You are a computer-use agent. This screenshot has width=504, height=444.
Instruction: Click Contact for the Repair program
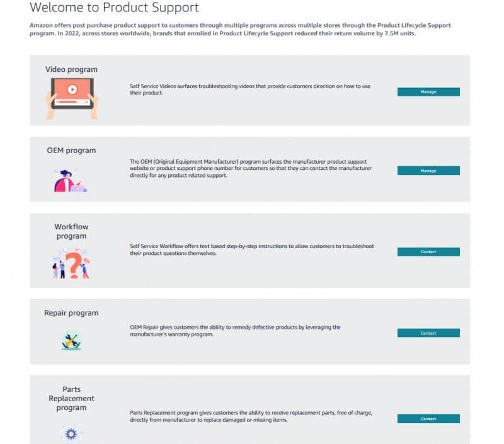click(x=428, y=333)
